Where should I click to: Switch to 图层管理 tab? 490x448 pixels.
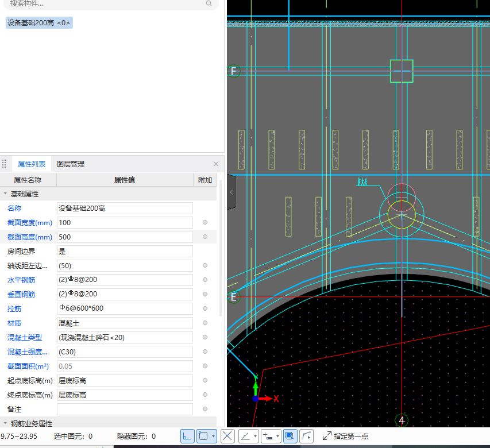pyautogui.click(x=71, y=164)
